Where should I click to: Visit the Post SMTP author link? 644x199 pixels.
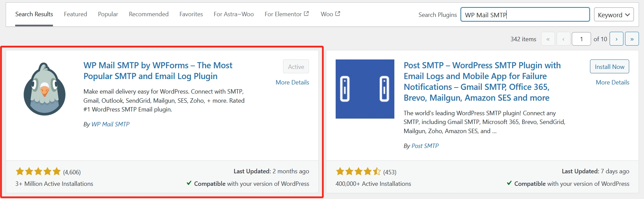[425, 146]
